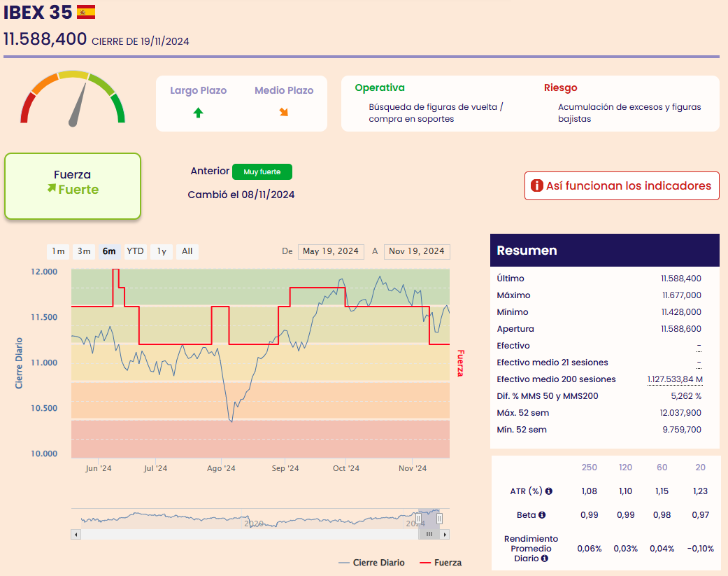Click the ATR (%) info icon

549,491
